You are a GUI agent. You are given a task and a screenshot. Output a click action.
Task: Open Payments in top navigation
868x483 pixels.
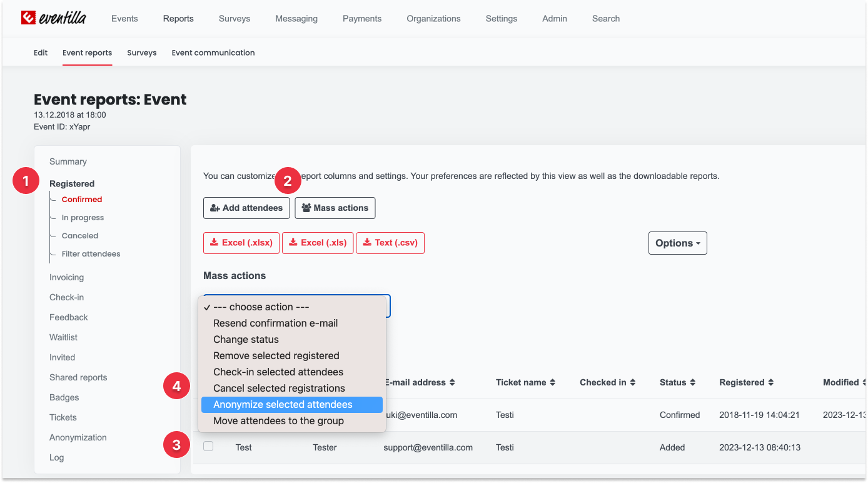point(362,19)
